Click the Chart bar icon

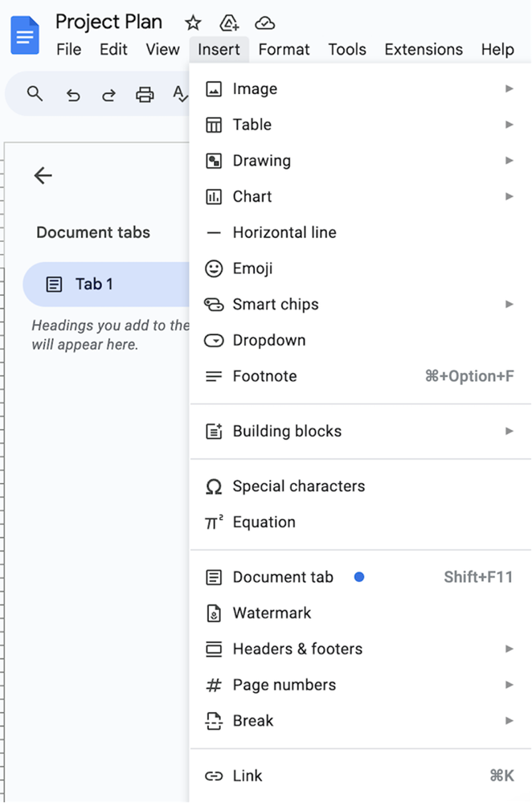click(x=214, y=197)
